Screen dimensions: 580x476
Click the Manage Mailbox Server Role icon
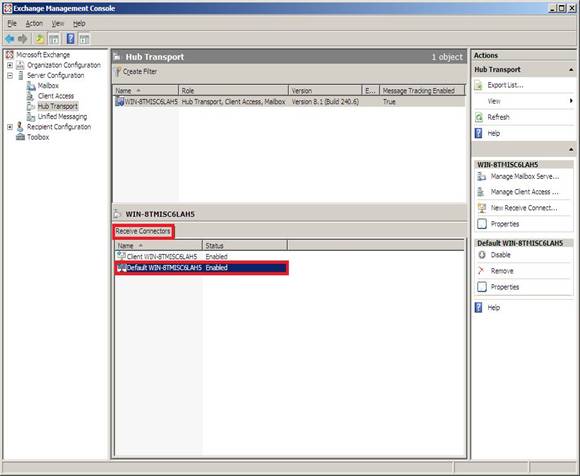tap(482, 176)
